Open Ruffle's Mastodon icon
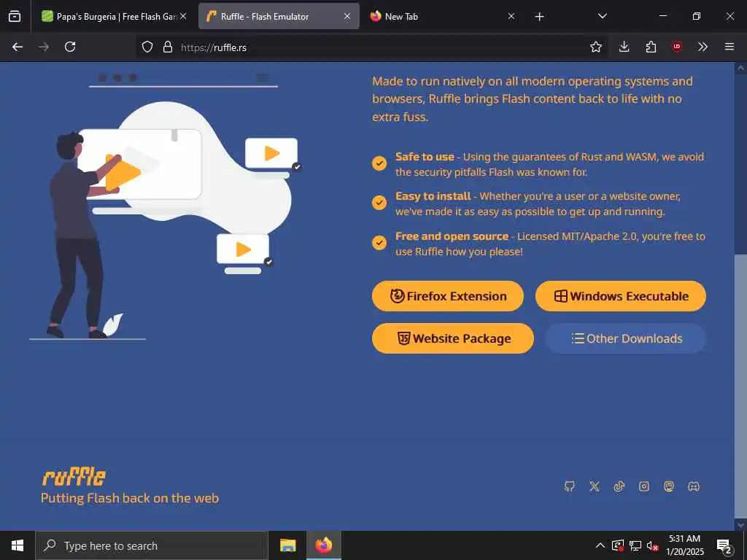This screenshot has width=747, height=560. 669,486
